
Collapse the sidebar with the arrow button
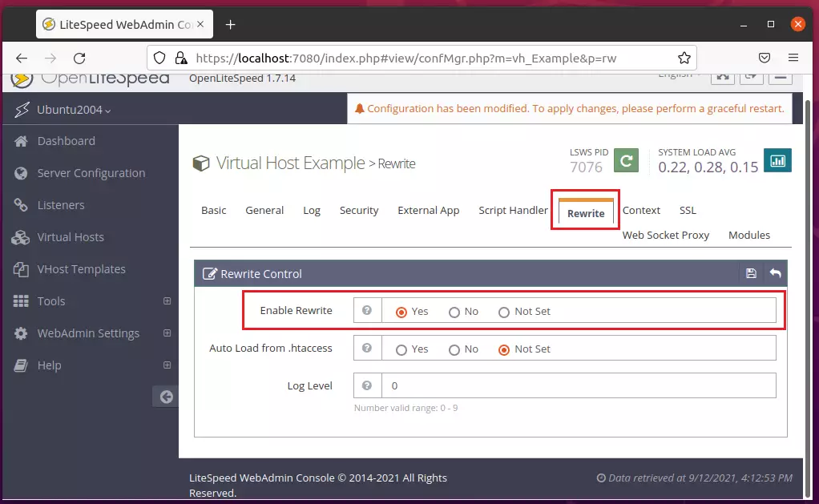click(166, 397)
